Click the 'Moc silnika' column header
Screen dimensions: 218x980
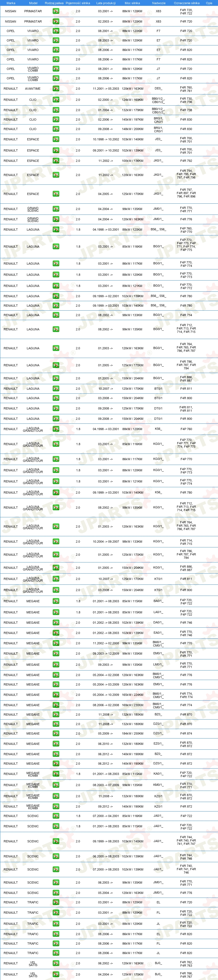pyautogui.click(x=132, y=3)
